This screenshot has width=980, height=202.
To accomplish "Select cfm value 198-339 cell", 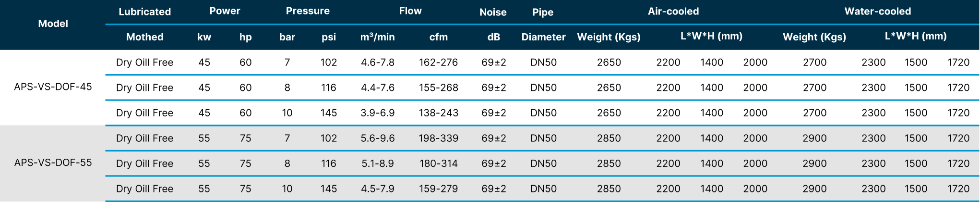I will point(439,139).
